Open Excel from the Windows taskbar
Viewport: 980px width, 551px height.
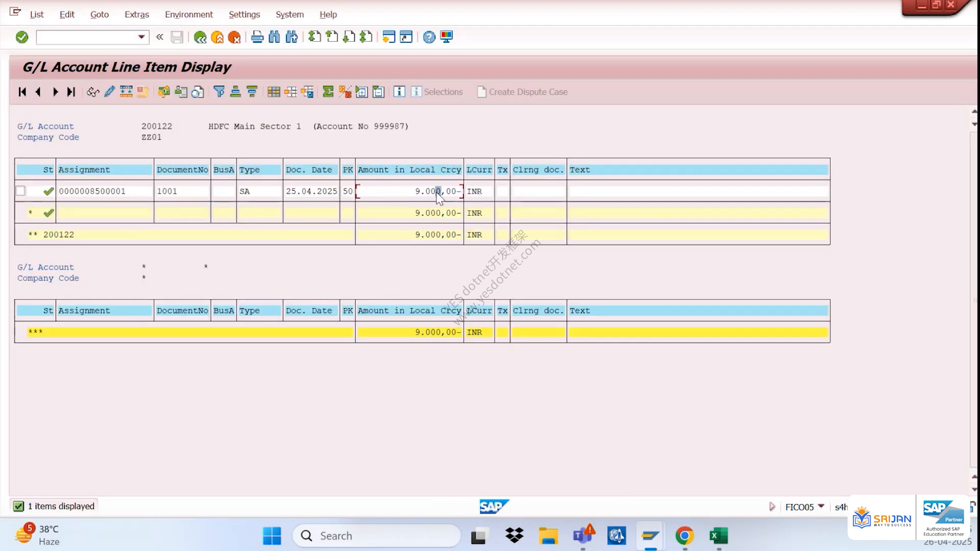point(719,536)
